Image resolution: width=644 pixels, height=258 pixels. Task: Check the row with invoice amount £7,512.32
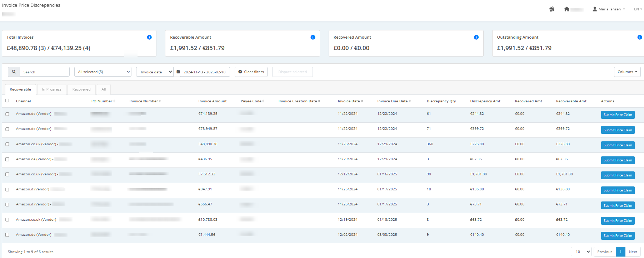(x=7, y=174)
